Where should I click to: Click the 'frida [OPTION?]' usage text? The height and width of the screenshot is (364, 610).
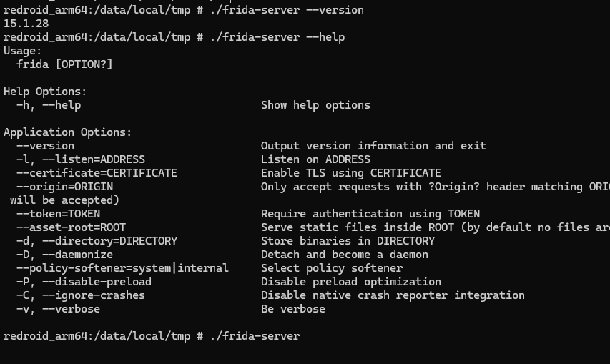(64, 64)
